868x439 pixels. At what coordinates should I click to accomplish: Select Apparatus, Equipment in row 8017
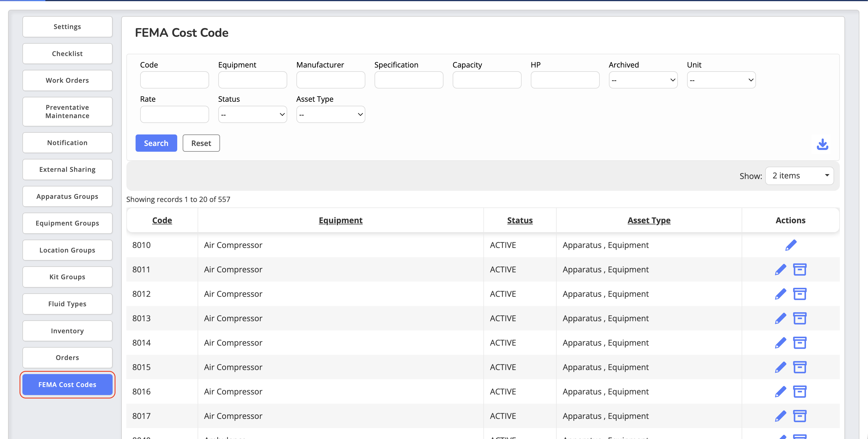click(x=605, y=416)
